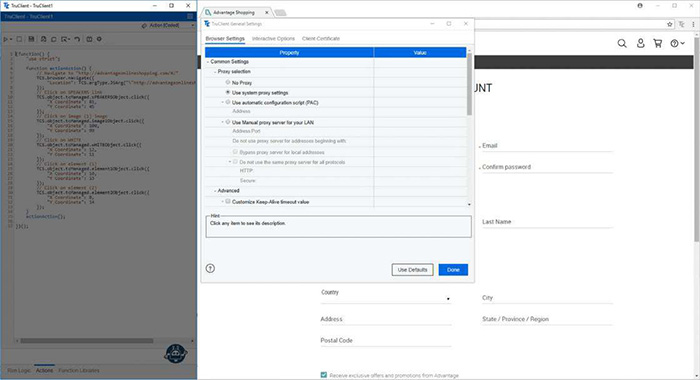Click the Secure proxy property row
700x380 pixels.
coord(336,181)
